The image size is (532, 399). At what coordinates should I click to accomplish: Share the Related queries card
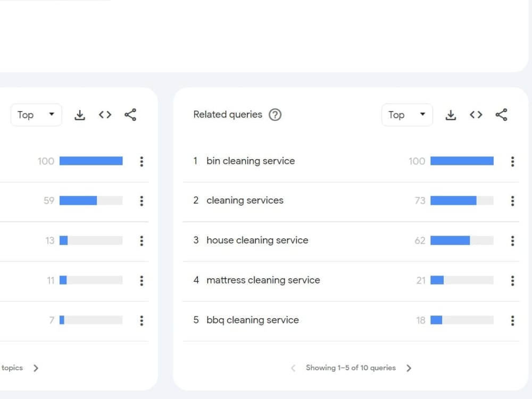click(x=501, y=115)
